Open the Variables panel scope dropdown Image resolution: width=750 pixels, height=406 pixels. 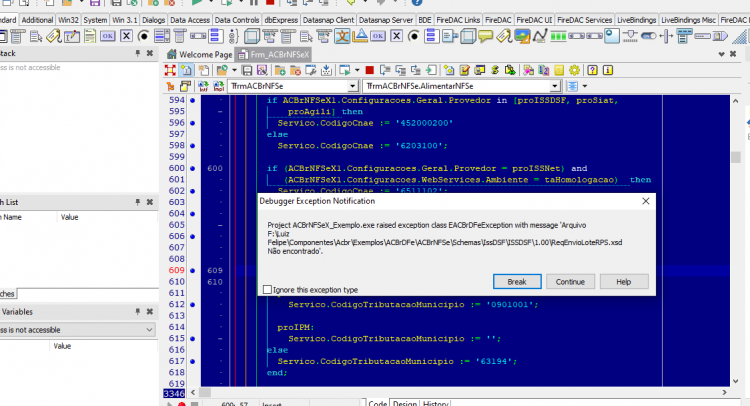point(149,329)
